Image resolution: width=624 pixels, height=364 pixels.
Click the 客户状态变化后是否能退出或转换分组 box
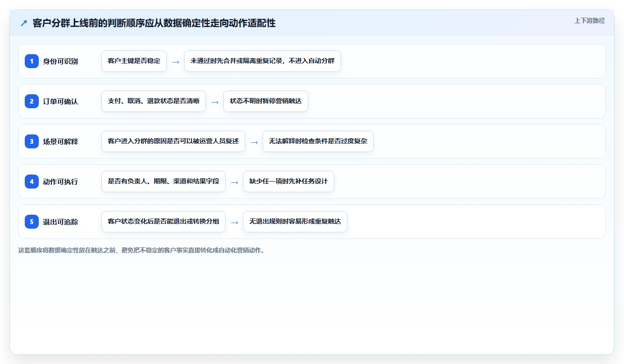click(x=163, y=222)
